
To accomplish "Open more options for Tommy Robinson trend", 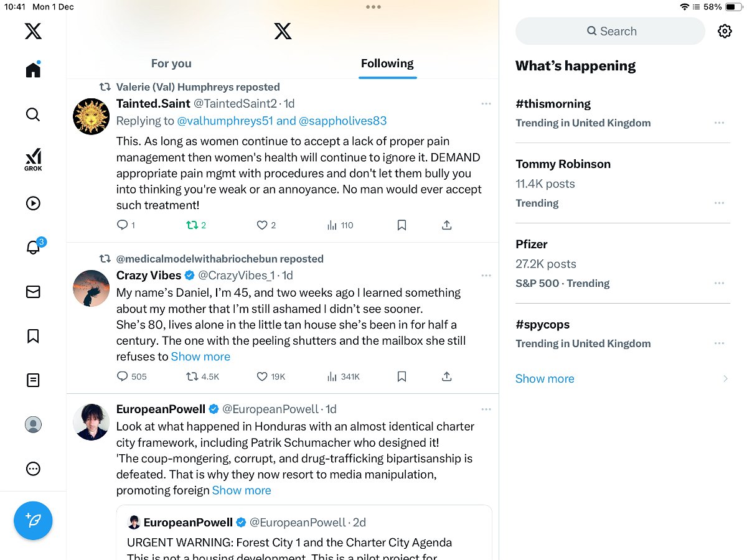I will coord(719,203).
